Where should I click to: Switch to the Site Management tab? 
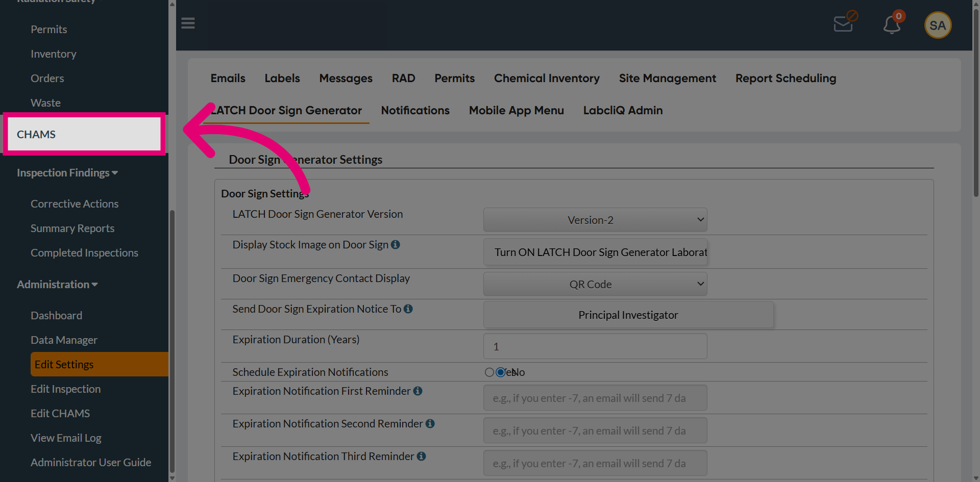point(668,78)
